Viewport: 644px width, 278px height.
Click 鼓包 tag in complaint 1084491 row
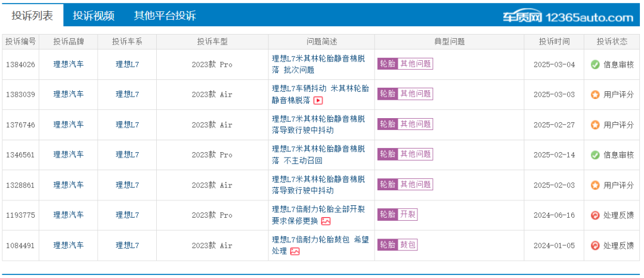(407, 245)
